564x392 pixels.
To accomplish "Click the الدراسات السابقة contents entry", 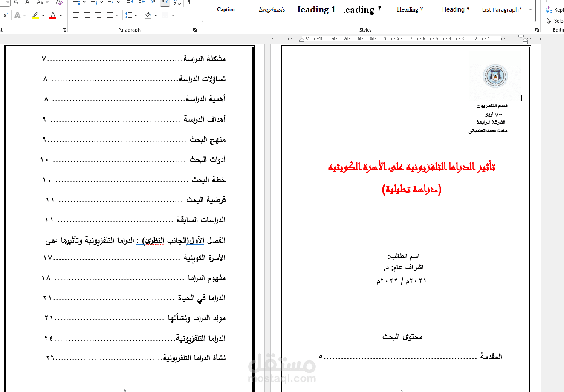I will pyautogui.click(x=135, y=220).
